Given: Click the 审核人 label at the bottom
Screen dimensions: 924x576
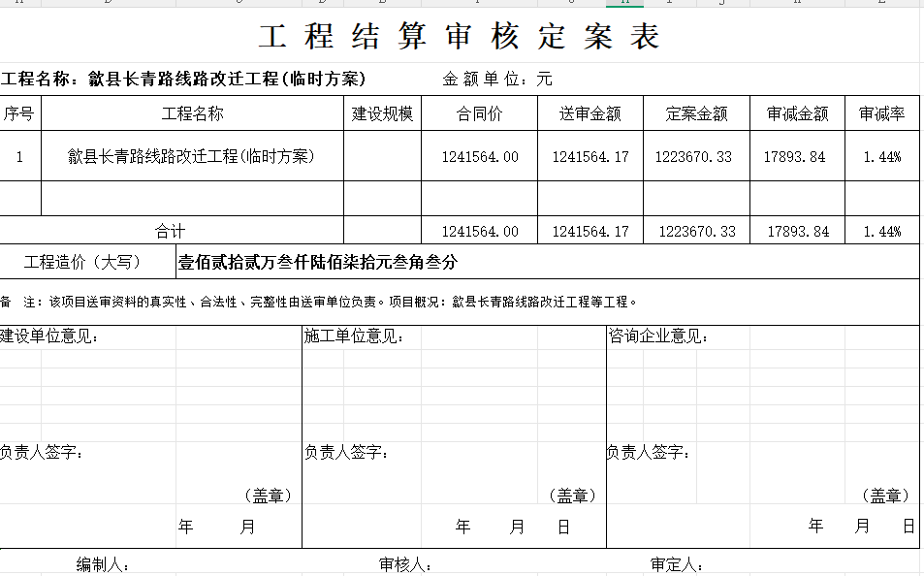Looking at the screenshot, I should (405, 565).
